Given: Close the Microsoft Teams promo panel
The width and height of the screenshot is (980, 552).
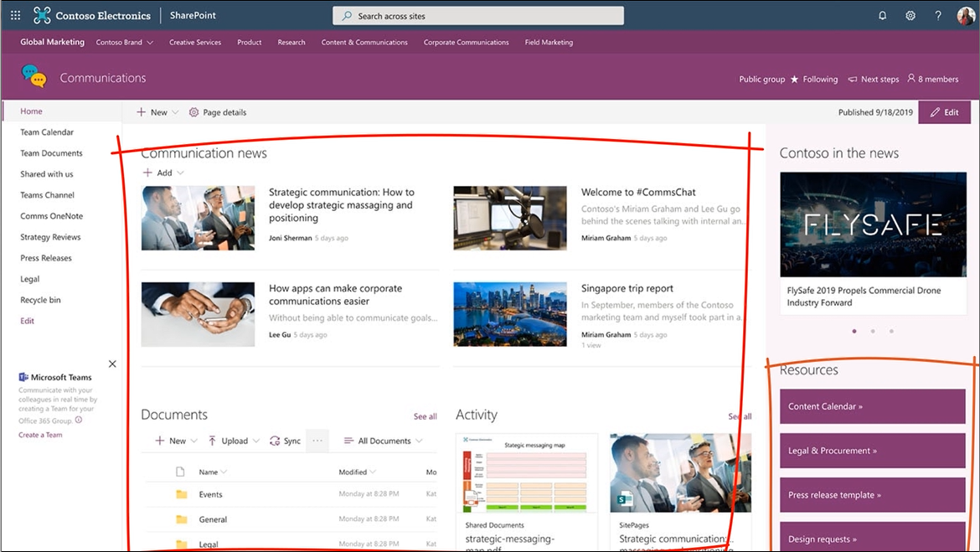Looking at the screenshot, I should [112, 364].
